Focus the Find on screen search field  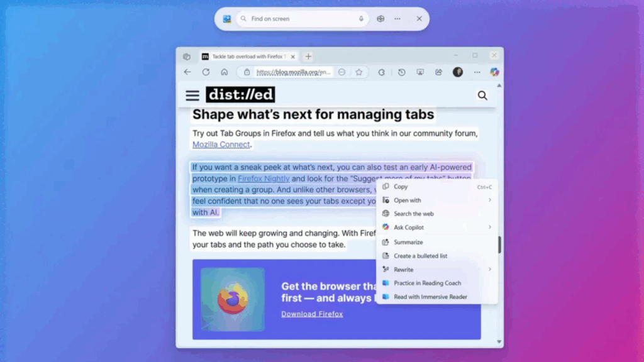click(x=303, y=19)
